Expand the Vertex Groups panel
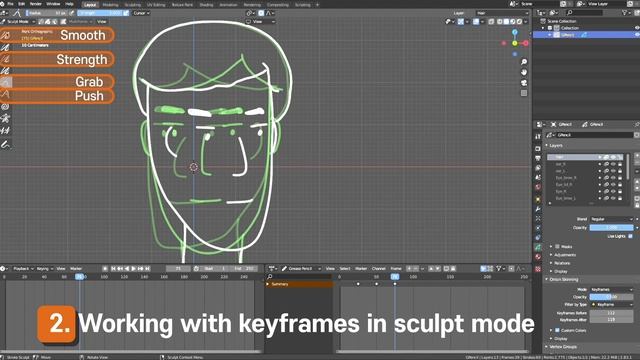640x360 pixels. point(562,347)
